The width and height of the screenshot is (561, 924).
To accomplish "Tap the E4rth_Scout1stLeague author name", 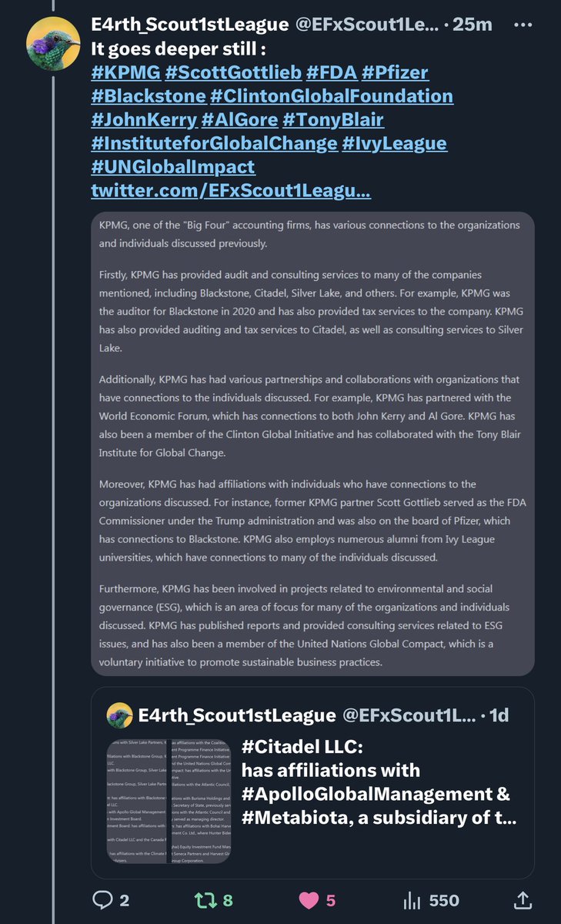I will (x=189, y=25).
